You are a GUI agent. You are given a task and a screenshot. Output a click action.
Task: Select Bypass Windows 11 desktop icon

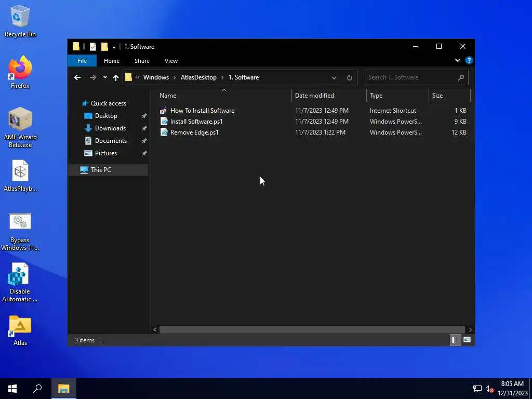tap(20, 232)
